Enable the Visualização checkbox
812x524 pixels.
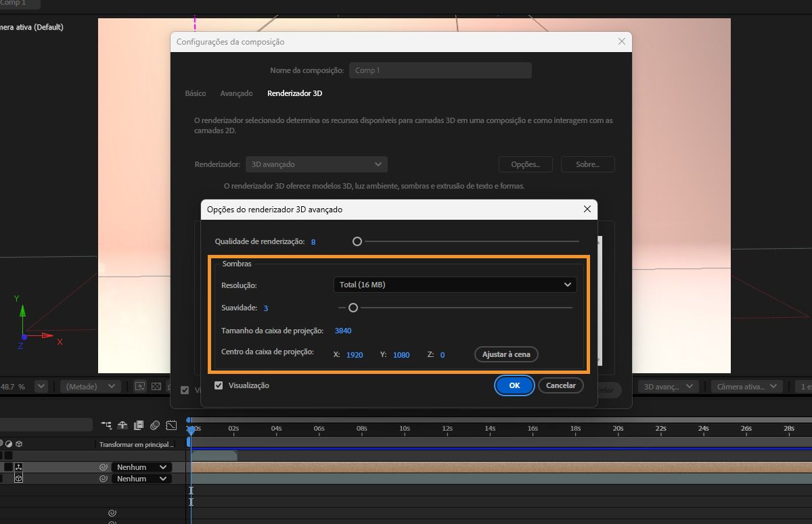218,385
